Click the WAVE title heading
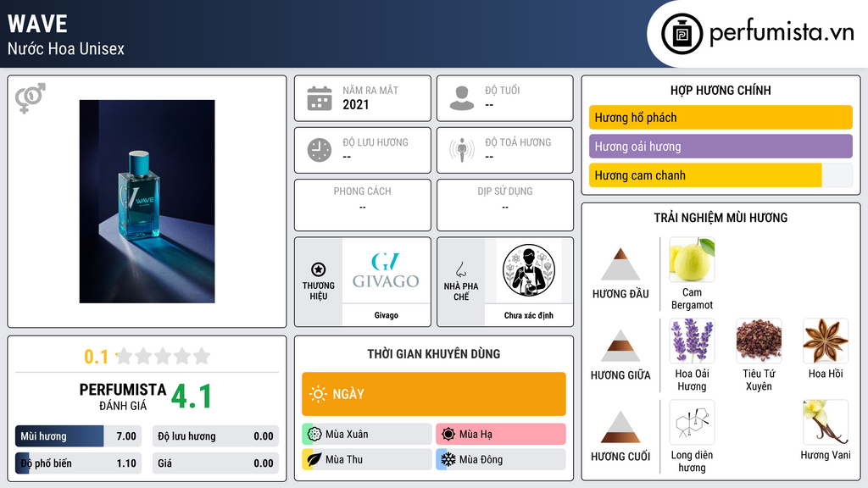Image resolution: width=868 pixels, height=488 pixels. click(x=37, y=24)
